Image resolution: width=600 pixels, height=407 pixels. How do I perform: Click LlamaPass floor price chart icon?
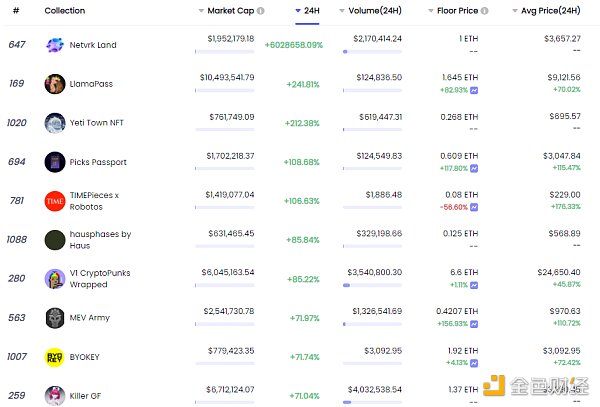tap(474, 91)
